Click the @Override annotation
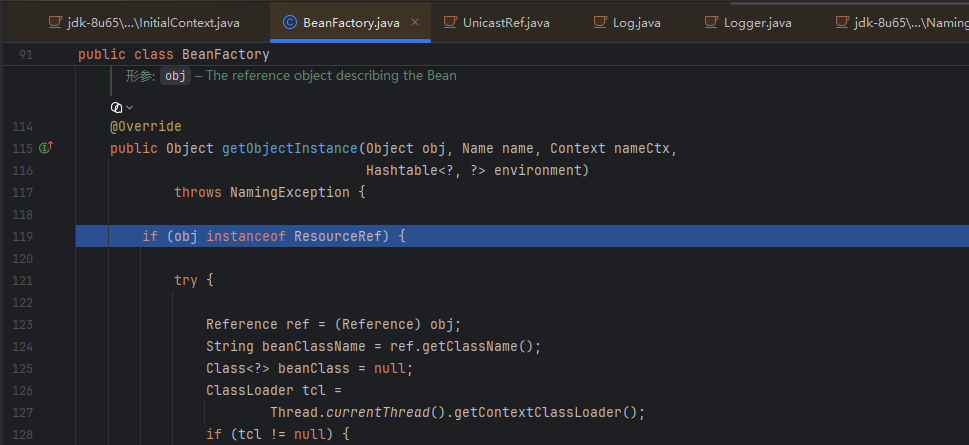This screenshot has width=969, height=445. coord(146,126)
